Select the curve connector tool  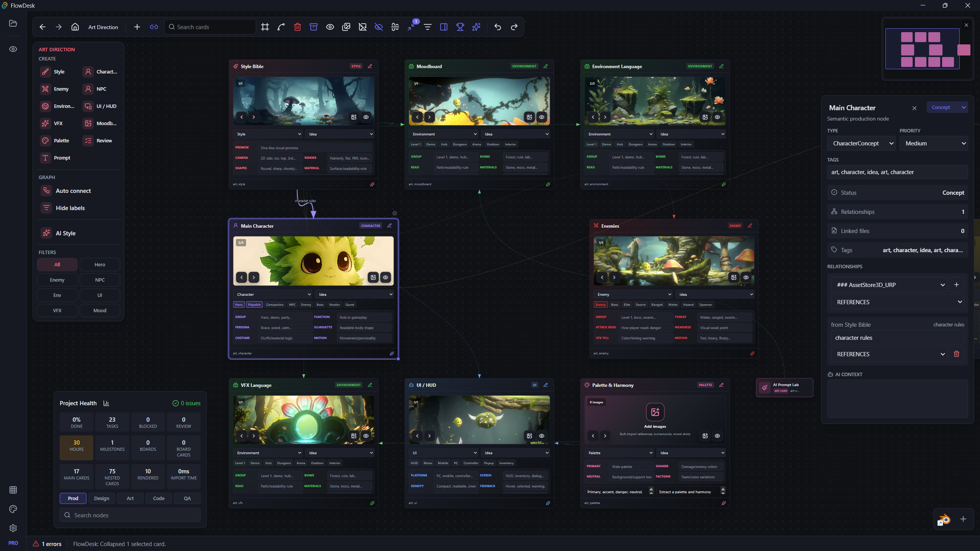pyautogui.click(x=281, y=27)
